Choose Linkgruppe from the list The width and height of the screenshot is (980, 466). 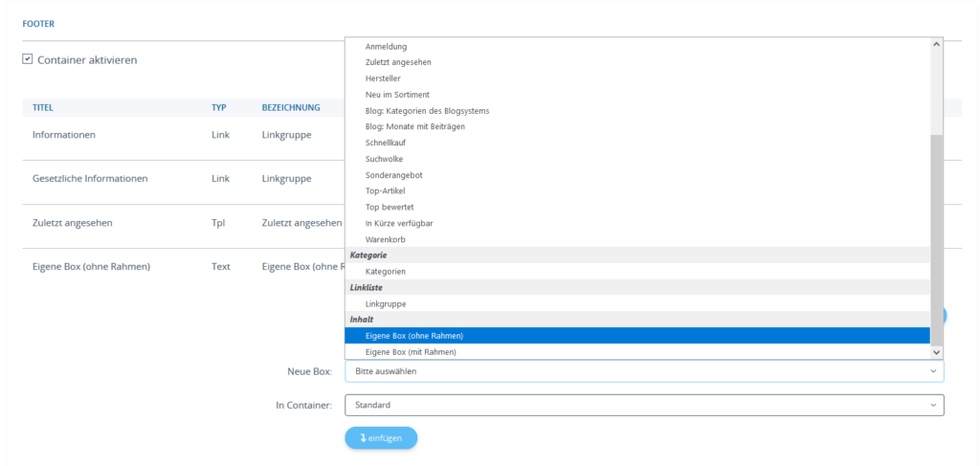386,303
